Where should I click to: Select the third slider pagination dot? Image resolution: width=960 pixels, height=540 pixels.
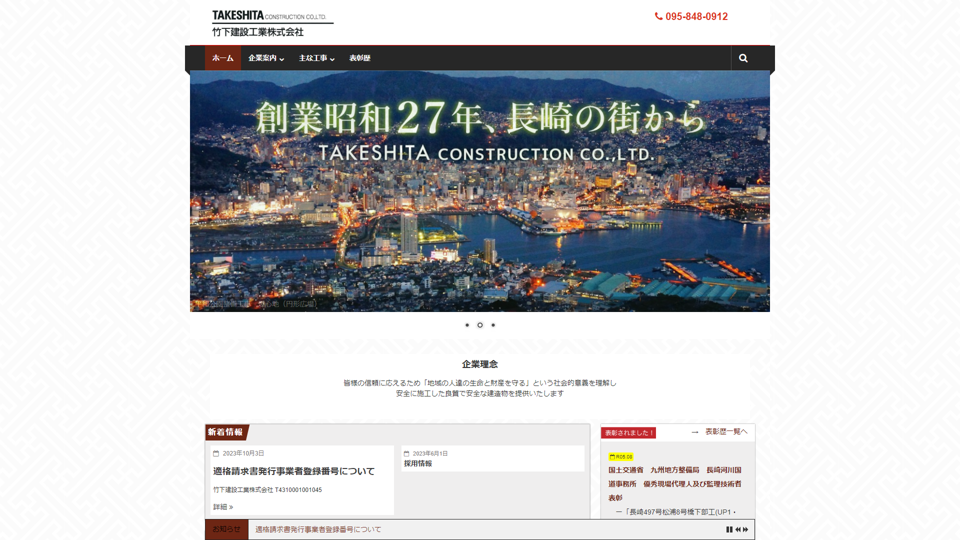pyautogui.click(x=493, y=325)
